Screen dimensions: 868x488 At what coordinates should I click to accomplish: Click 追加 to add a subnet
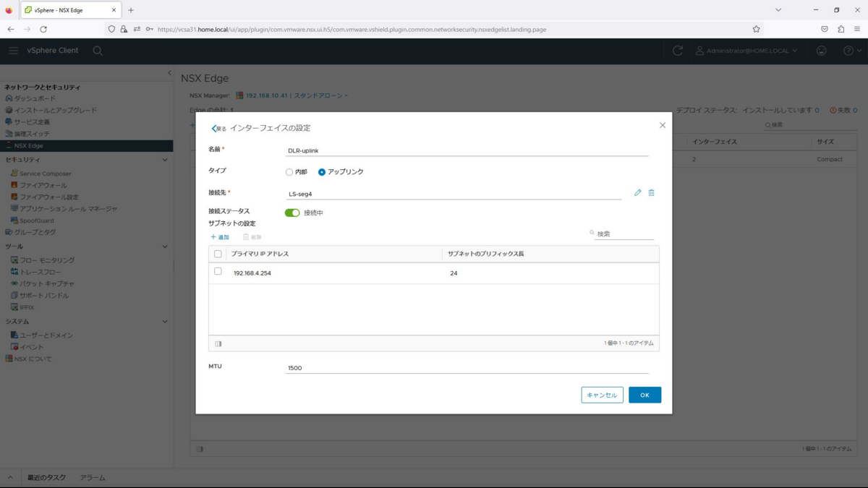(220, 237)
